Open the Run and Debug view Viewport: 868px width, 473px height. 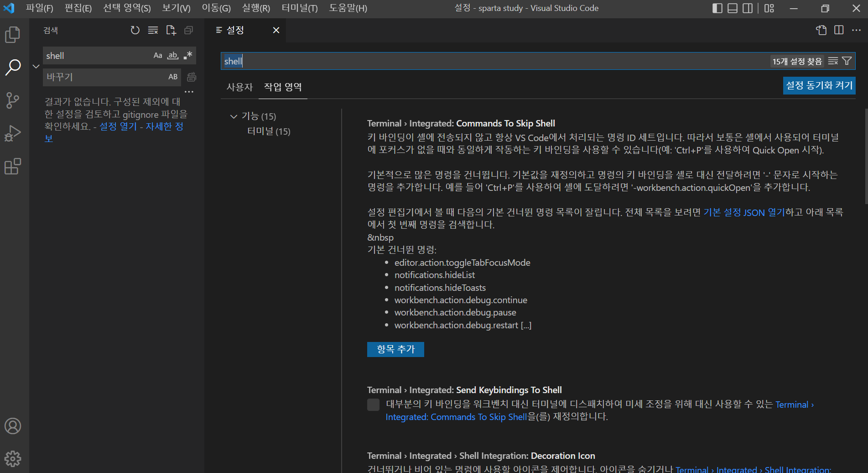pyautogui.click(x=13, y=133)
